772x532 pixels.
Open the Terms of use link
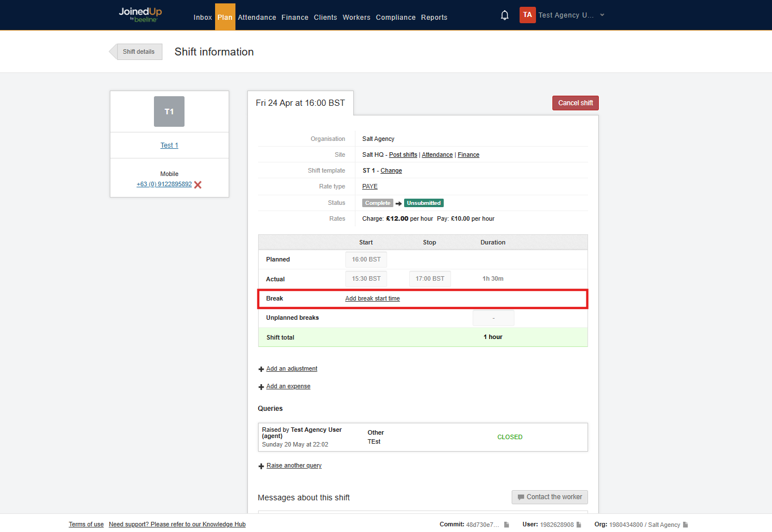pos(86,525)
